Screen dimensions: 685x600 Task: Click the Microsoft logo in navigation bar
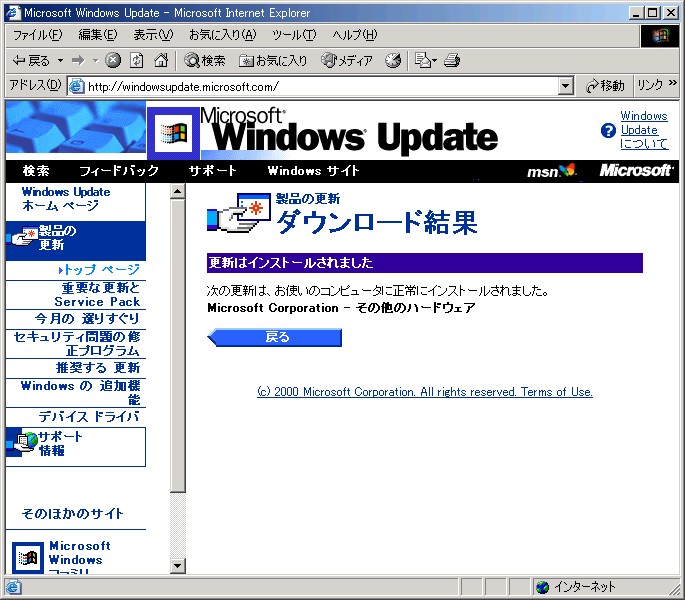coord(636,170)
